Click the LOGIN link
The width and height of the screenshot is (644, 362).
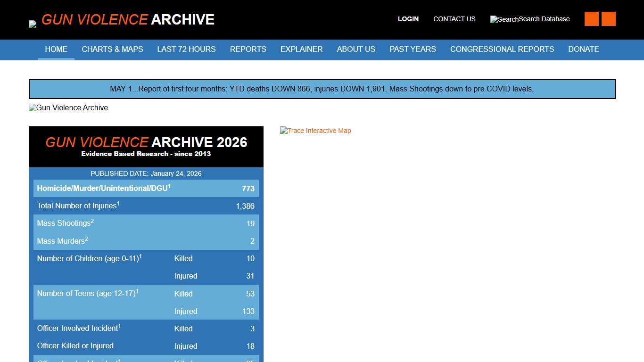(408, 19)
